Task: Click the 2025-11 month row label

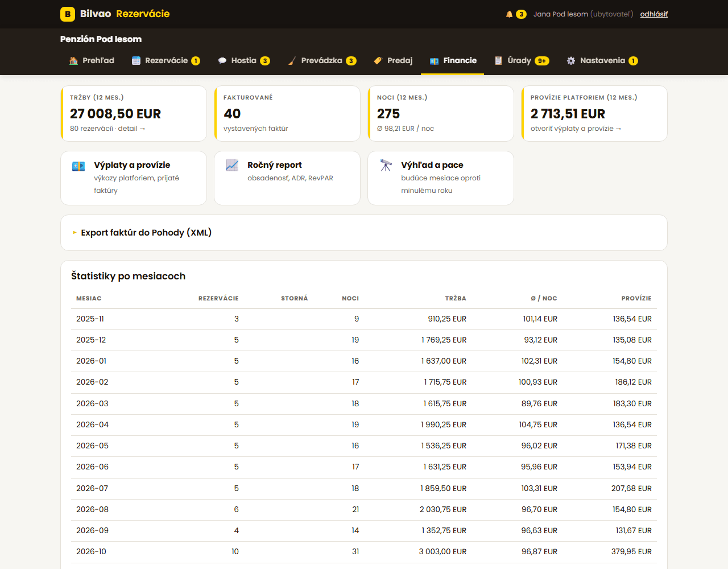Action: (90, 319)
